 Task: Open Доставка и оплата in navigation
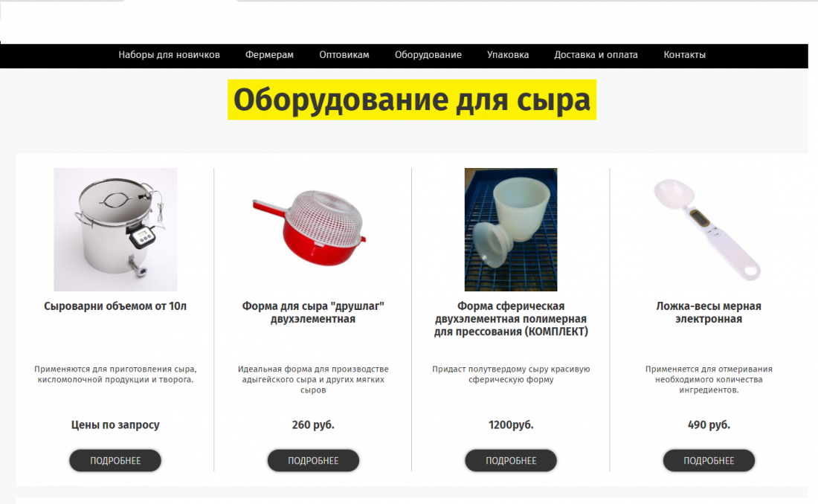(x=596, y=55)
